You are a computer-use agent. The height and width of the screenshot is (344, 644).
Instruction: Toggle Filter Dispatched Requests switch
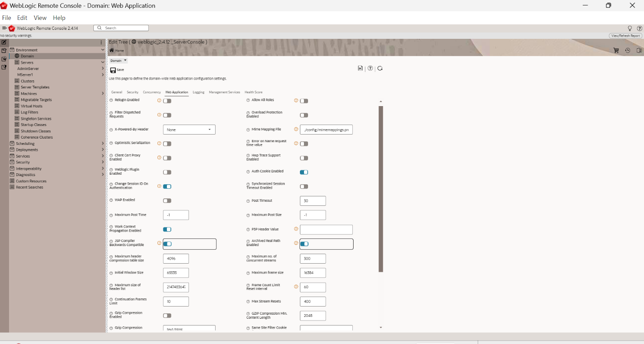click(x=167, y=115)
